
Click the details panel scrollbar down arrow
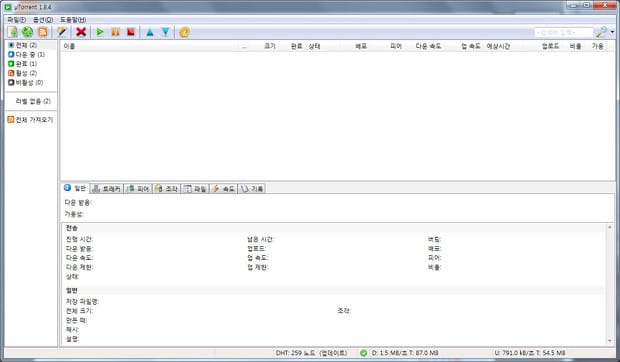click(x=609, y=341)
